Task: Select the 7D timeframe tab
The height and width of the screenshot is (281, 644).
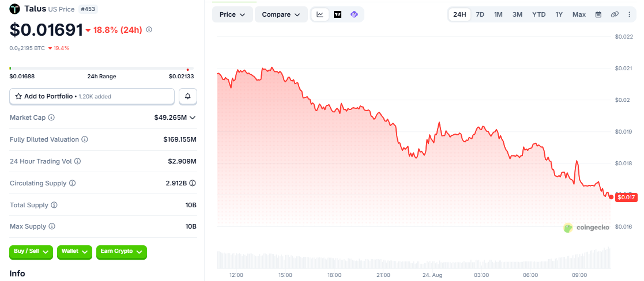Action: coord(480,14)
